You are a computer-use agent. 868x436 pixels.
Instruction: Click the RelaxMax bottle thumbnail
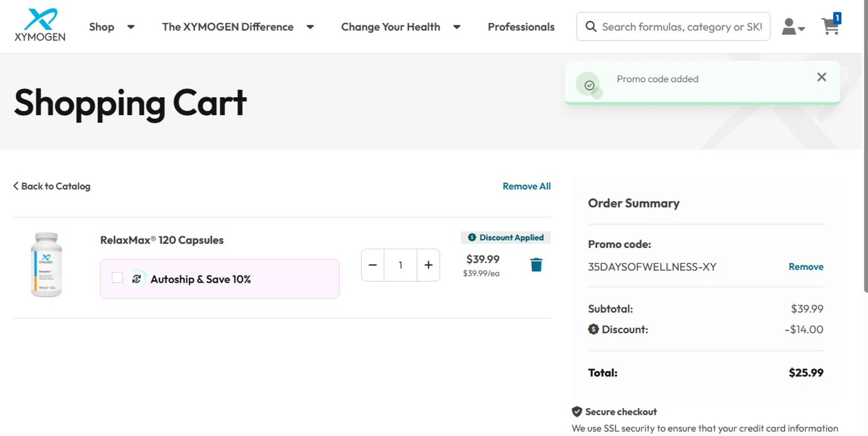[46, 264]
